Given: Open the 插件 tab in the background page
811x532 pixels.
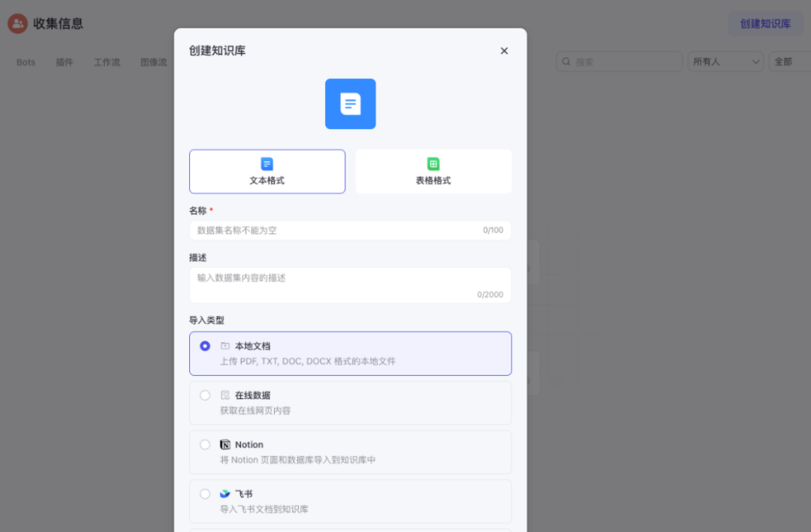Looking at the screenshot, I should [65, 62].
